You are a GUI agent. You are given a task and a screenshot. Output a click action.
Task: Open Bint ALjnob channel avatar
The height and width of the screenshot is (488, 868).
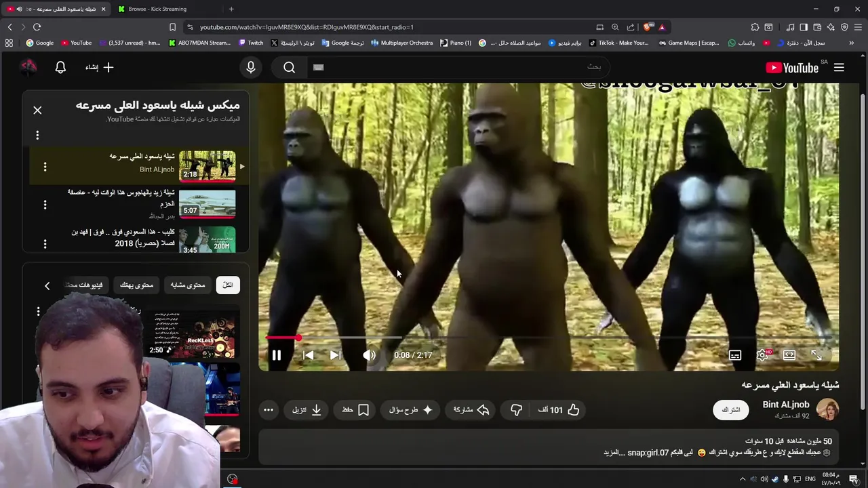(828, 409)
